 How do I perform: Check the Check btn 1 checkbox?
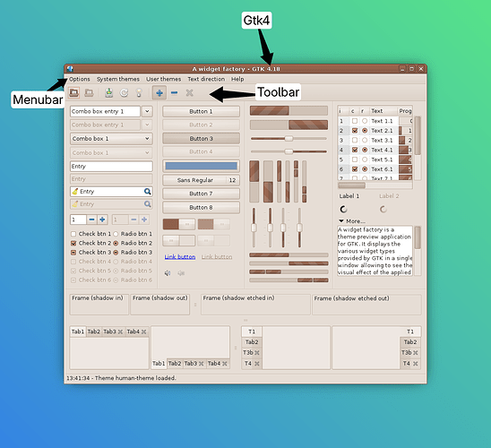tap(73, 234)
